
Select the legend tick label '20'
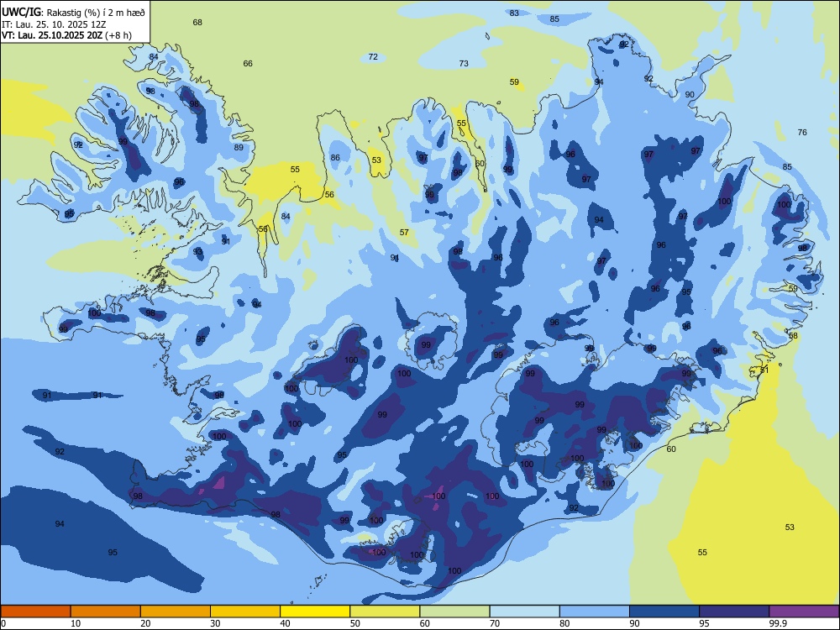(x=145, y=623)
